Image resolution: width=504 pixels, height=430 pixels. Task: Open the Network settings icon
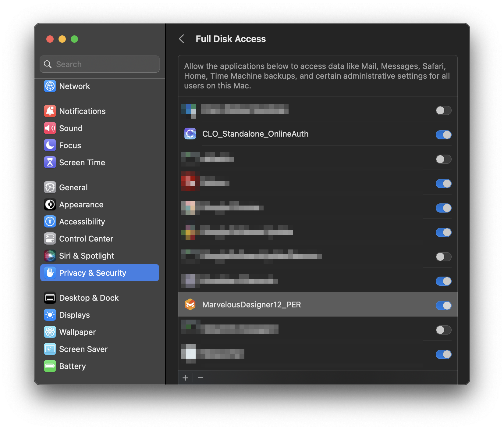[50, 86]
